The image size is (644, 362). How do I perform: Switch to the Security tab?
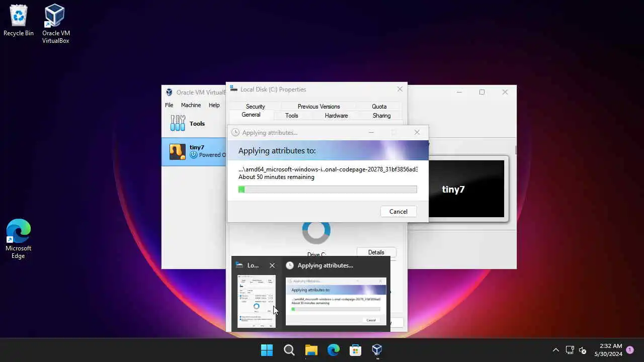(255, 106)
